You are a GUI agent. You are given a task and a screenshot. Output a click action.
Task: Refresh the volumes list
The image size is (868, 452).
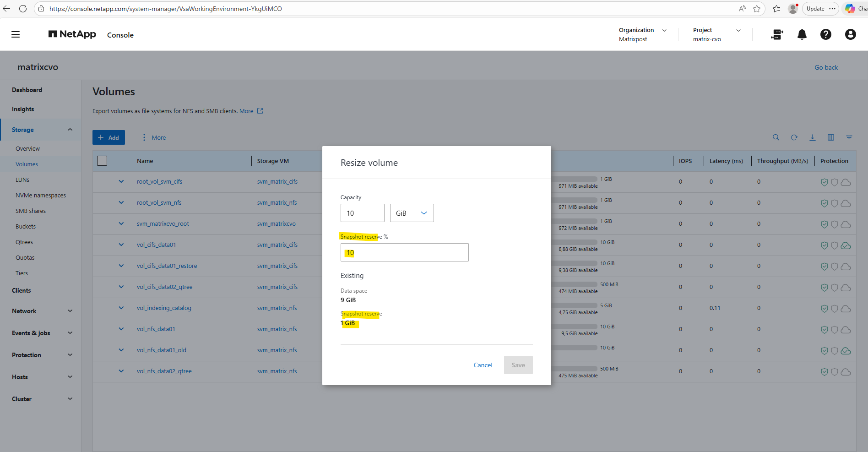point(794,137)
